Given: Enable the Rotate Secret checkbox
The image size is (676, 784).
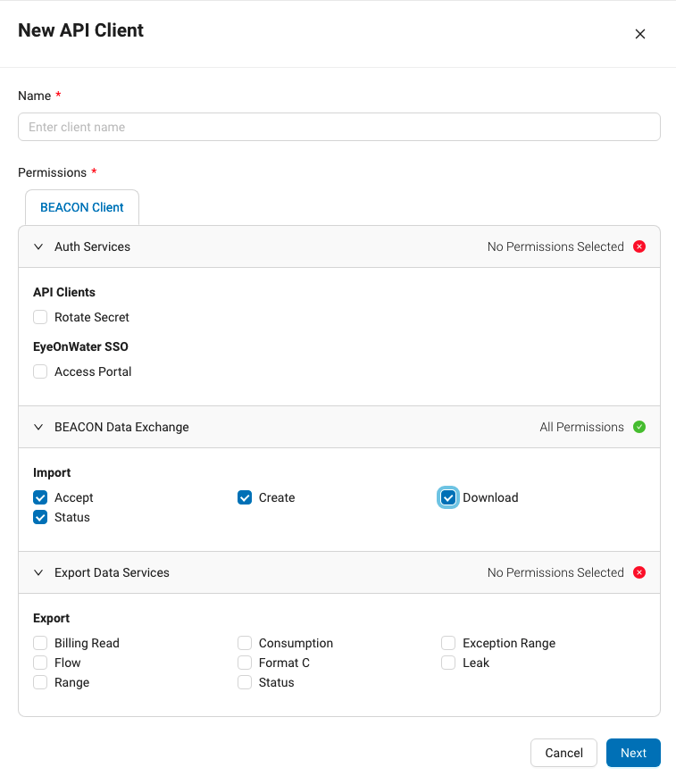Looking at the screenshot, I should click(x=39, y=317).
